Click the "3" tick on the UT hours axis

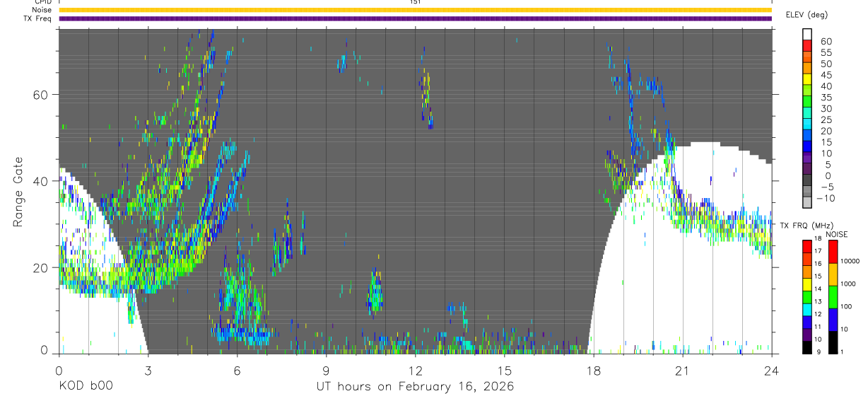[x=148, y=370]
